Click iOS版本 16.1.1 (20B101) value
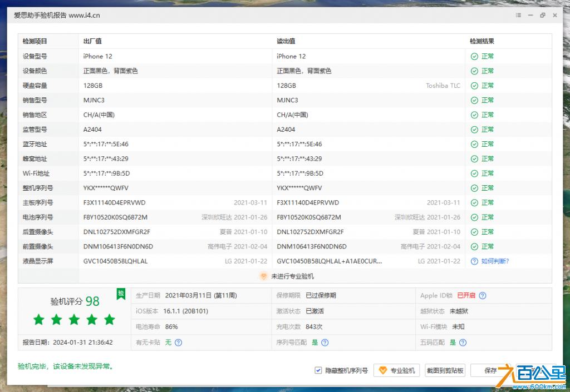Viewport: 570px width, 392px height. tap(186, 311)
